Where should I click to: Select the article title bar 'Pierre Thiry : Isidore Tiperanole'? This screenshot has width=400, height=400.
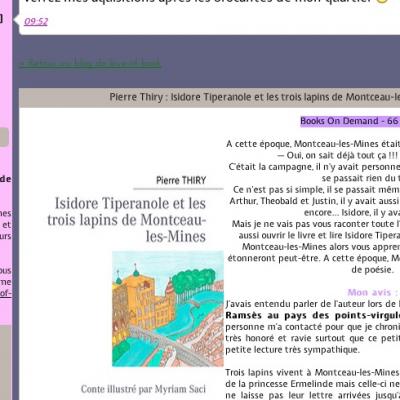pos(210,98)
